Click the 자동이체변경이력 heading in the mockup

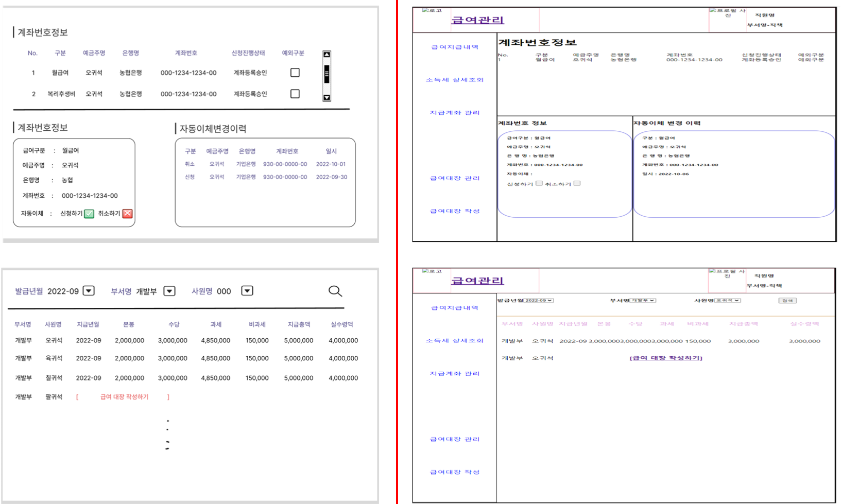click(x=213, y=129)
